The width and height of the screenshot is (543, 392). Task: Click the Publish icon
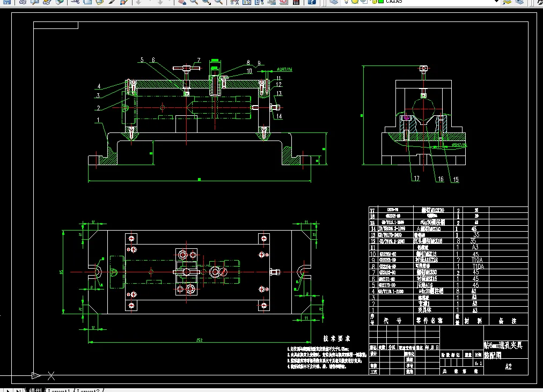[x=47, y=2]
